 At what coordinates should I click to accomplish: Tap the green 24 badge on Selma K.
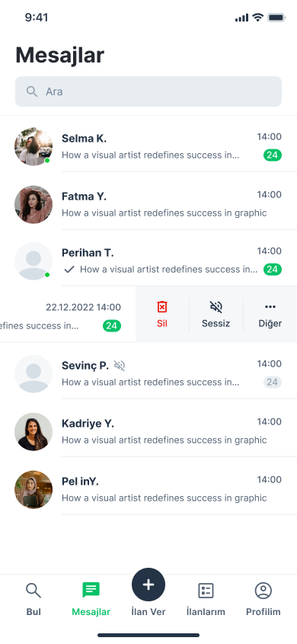tap(273, 155)
